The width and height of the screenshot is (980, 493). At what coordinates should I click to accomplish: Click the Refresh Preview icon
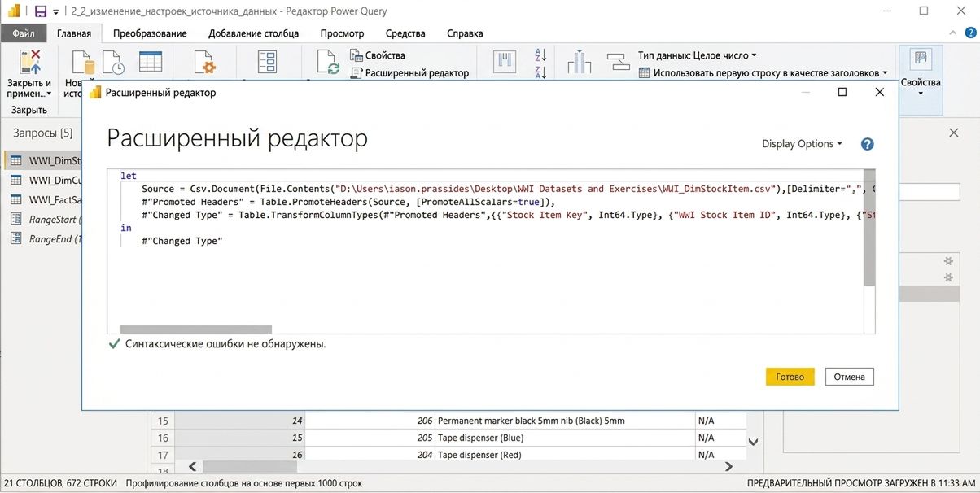click(328, 63)
